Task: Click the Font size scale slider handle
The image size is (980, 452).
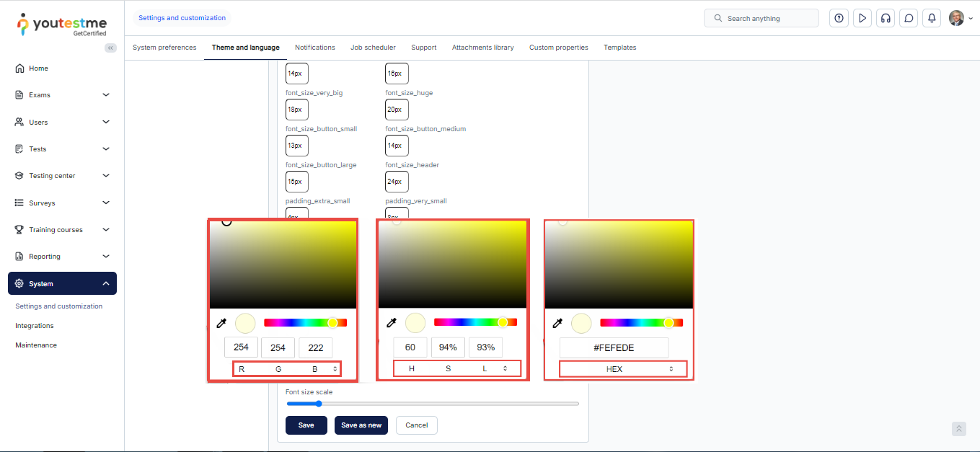Action: (319, 404)
